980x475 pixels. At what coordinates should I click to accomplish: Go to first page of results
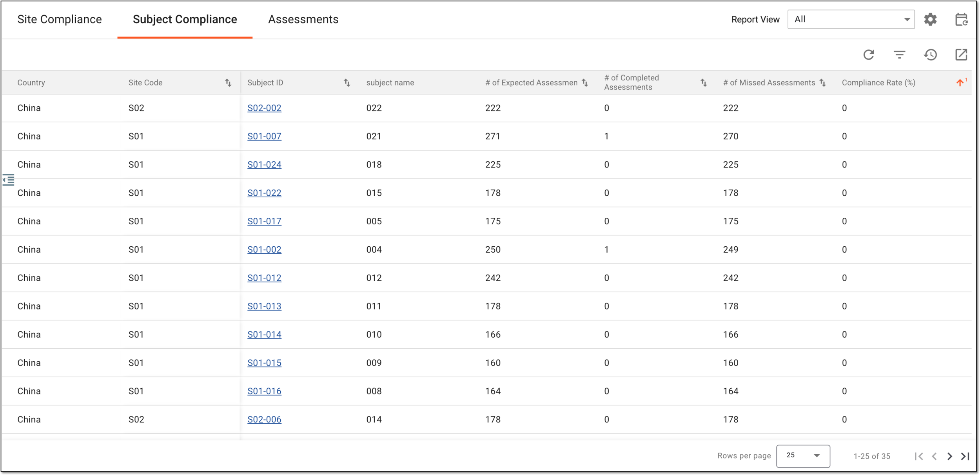(919, 456)
